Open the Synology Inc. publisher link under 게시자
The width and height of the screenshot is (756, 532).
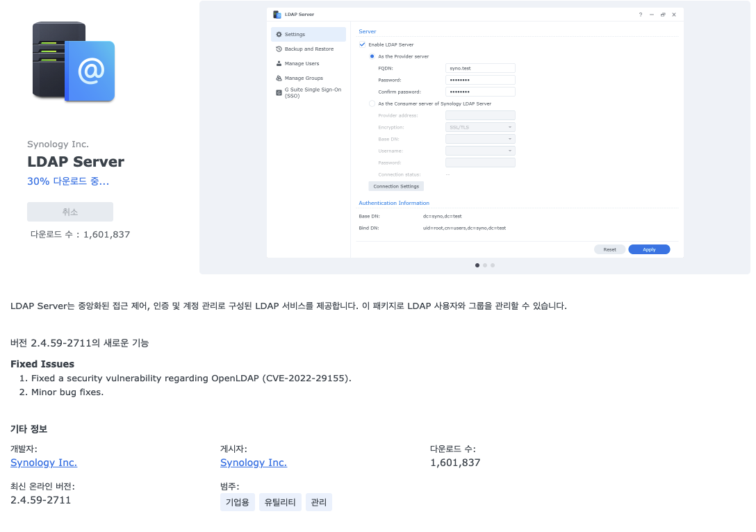click(254, 463)
